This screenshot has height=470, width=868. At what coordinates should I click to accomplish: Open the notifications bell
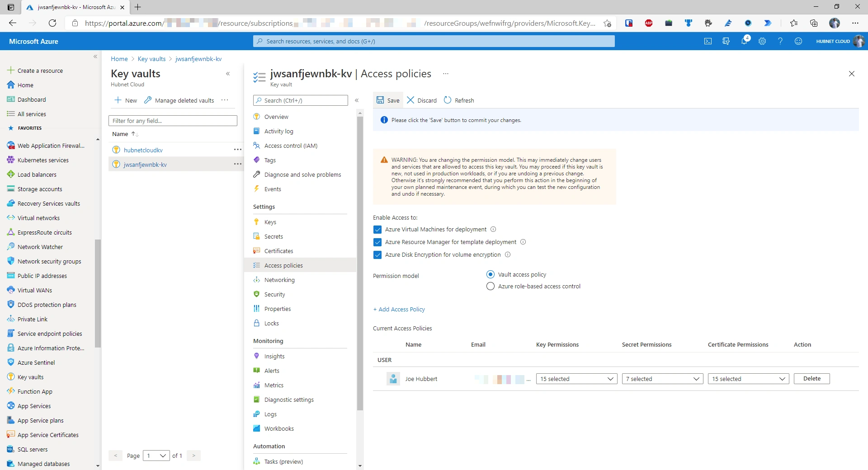pos(744,41)
